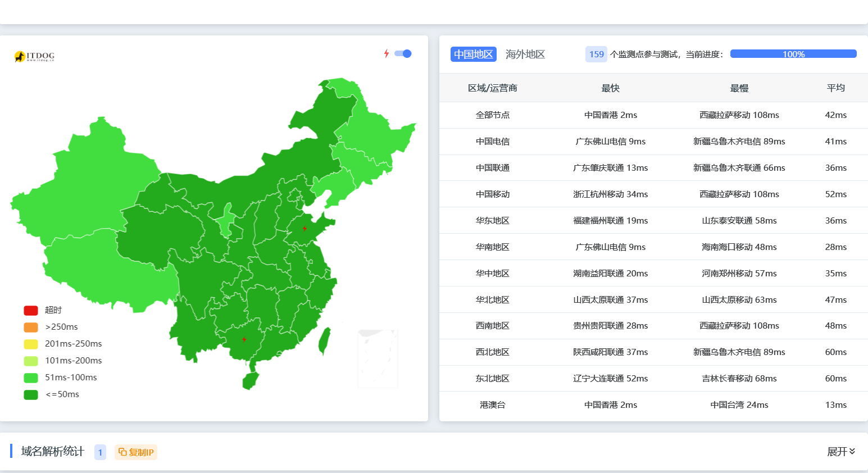Switch to the 海外地区 tab
868x473 pixels.
tap(525, 54)
